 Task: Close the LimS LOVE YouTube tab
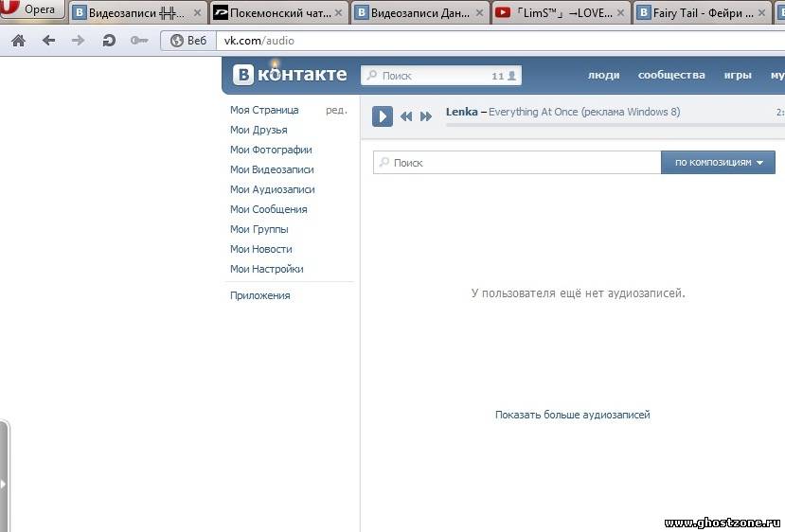coord(619,13)
